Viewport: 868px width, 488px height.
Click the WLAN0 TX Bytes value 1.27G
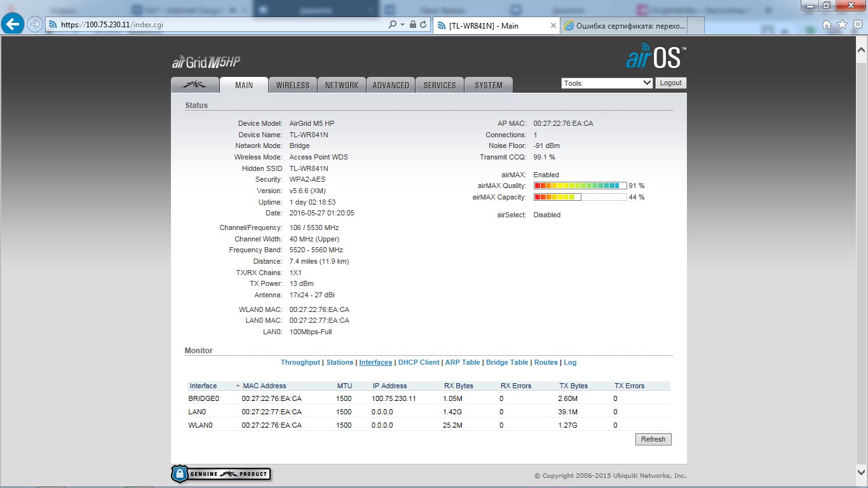[568, 425]
